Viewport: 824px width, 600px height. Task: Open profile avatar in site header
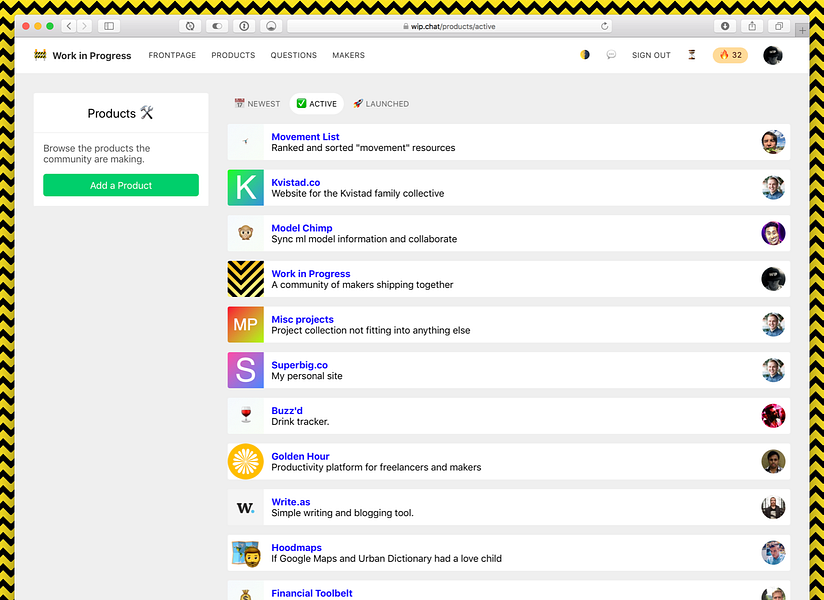point(772,55)
